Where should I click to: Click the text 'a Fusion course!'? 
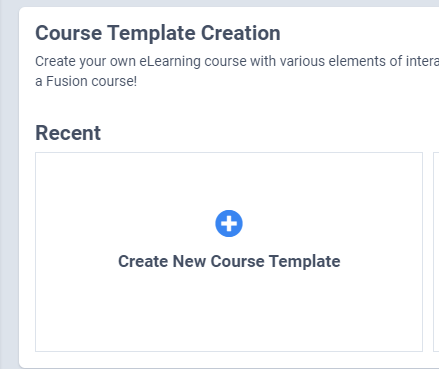pos(86,81)
